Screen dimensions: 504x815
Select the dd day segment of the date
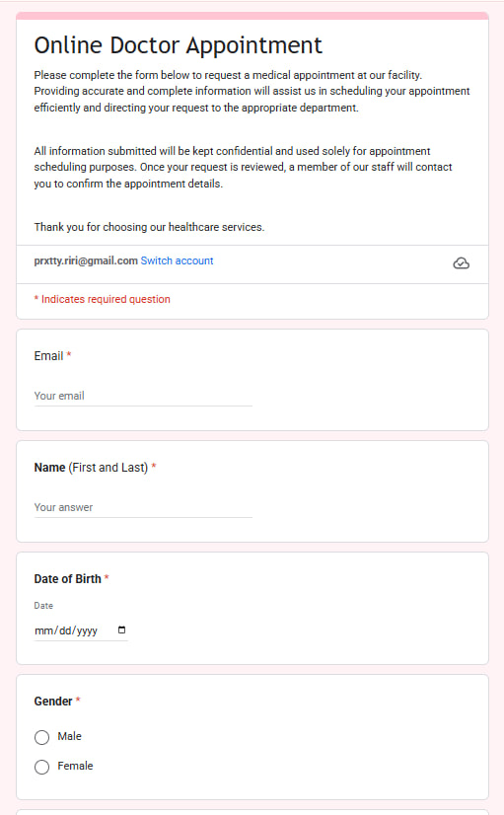pyautogui.click(x=65, y=630)
